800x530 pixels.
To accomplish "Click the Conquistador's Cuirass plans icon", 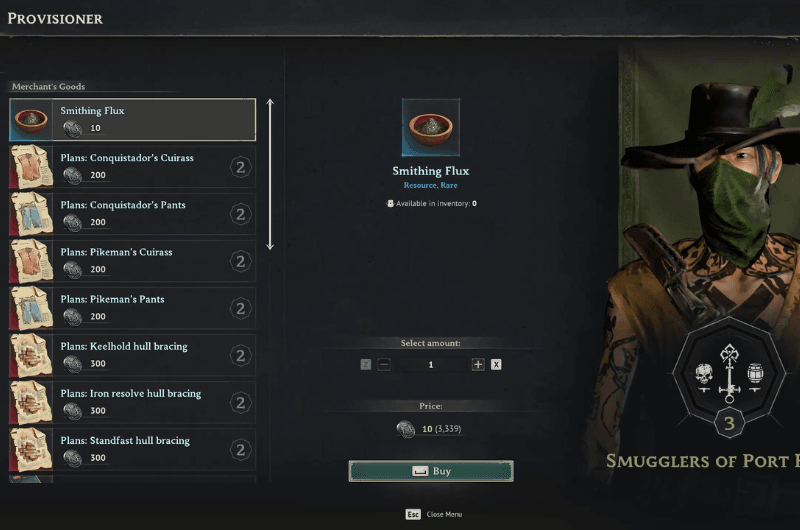I will coord(31,167).
